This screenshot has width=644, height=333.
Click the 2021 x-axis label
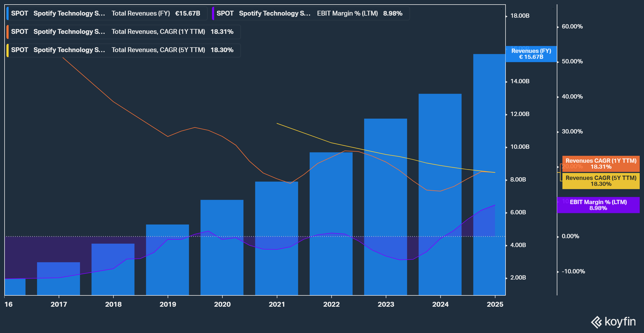pos(277,304)
